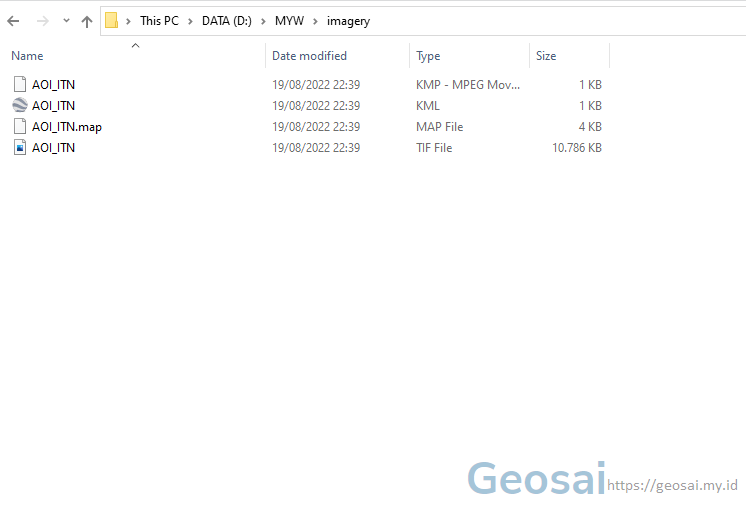Image resolution: width=746 pixels, height=505 pixels.
Task: Click the folder icon in address bar
Action: click(111, 20)
